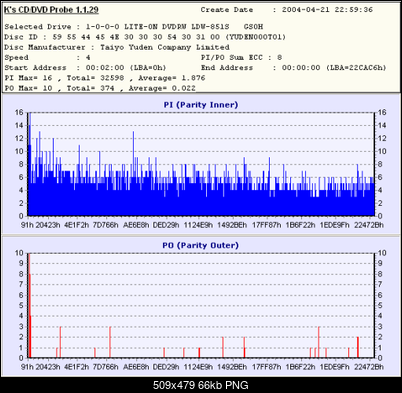
Task: Click the PI Max= 16 statistics line
Action: click(x=105, y=78)
